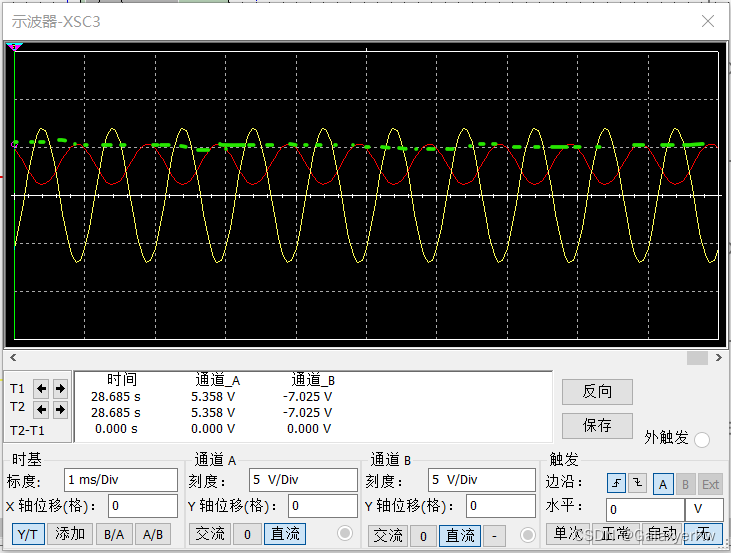Click T1 channel A value 5.358 V
The height and width of the screenshot is (553, 731).
[213, 397]
